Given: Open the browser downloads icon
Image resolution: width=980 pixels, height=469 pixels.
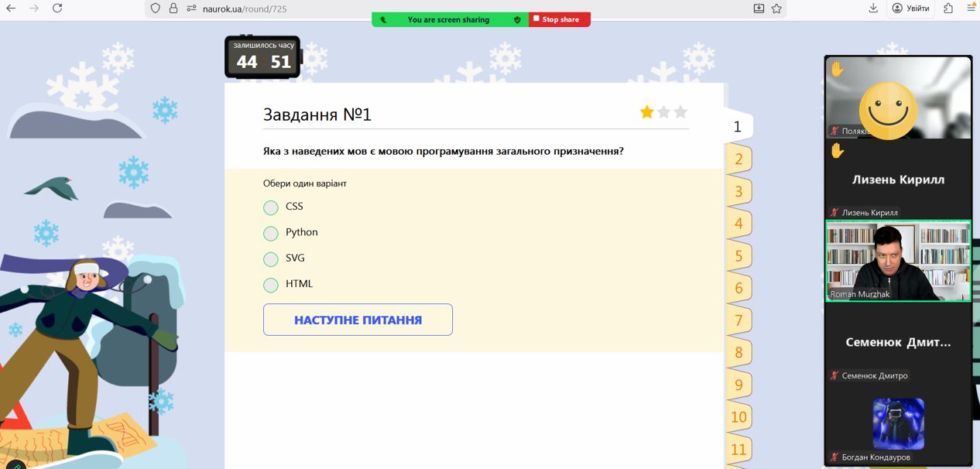Looking at the screenshot, I should [873, 9].
